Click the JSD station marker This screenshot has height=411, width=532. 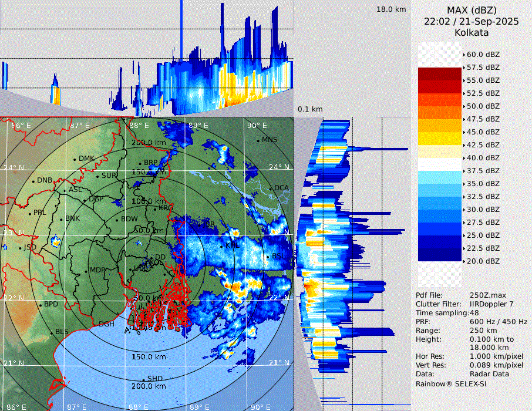click(x=20, y=248)
